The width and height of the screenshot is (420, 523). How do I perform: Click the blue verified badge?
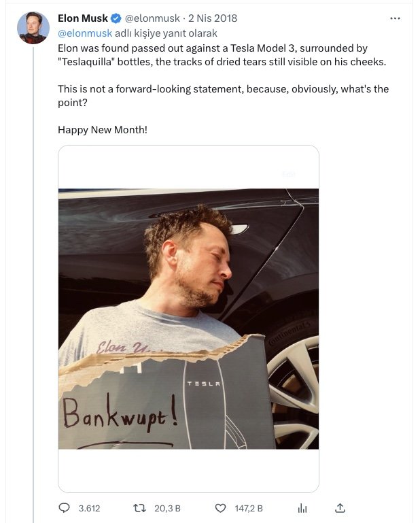click(116, 18)
